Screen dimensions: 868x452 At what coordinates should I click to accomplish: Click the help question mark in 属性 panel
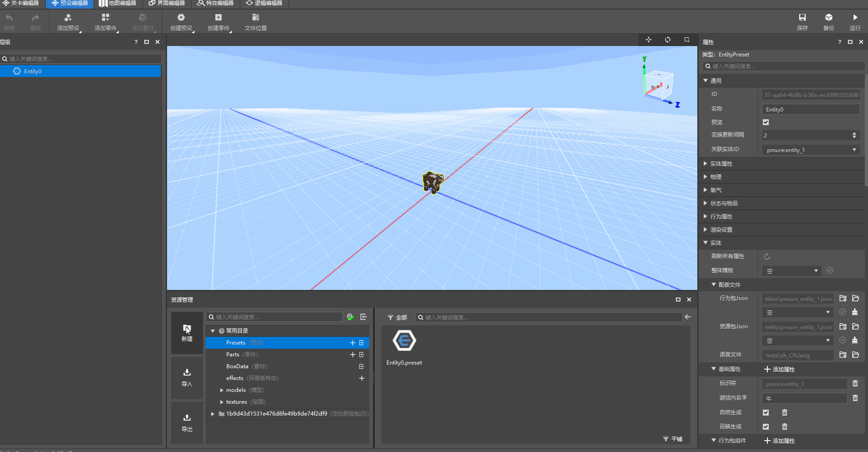coord(839,42)
